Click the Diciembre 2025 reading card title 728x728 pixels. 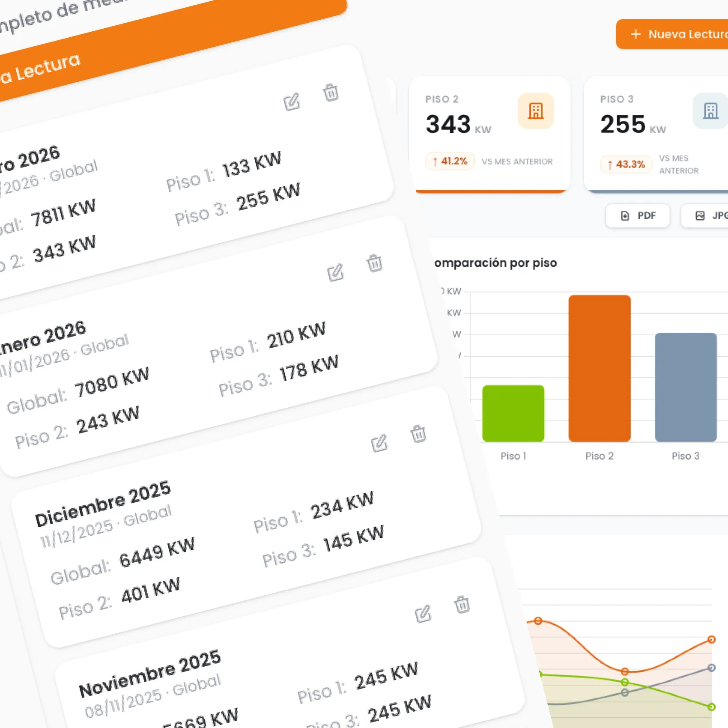[103, 504]
